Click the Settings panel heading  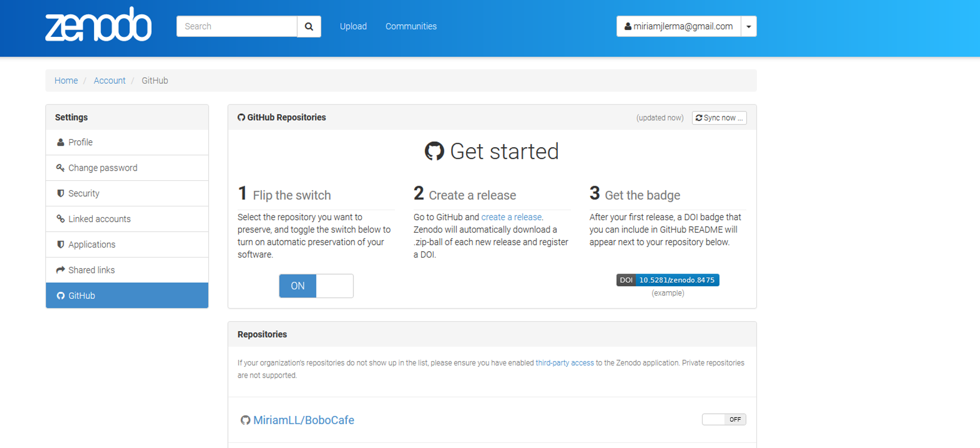72,117
